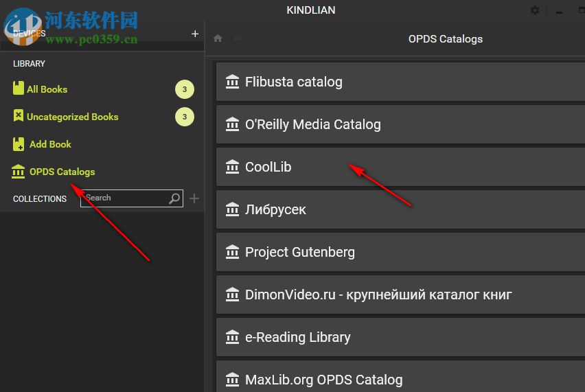This screenshot has width=585, height=392.
Task: Click the Uncategorized Books icon
Action: [19, 115]
